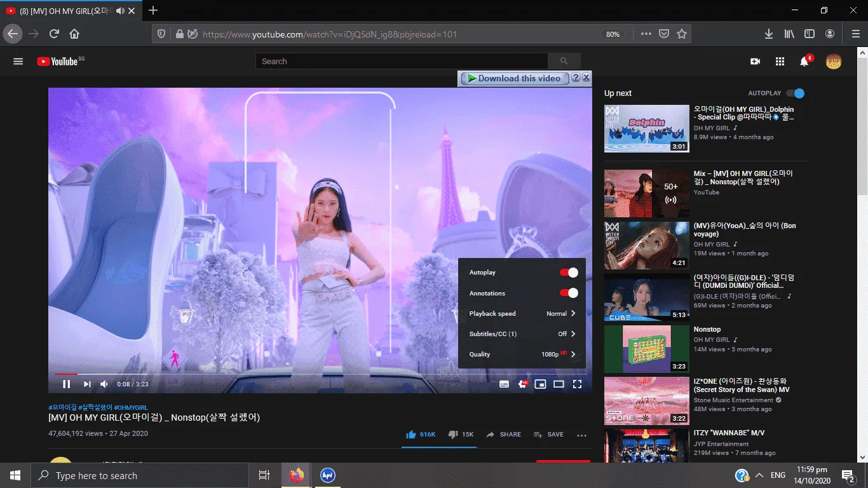Enter full screen mode
This screenshot has width=868, height=488.
point(578,384)
